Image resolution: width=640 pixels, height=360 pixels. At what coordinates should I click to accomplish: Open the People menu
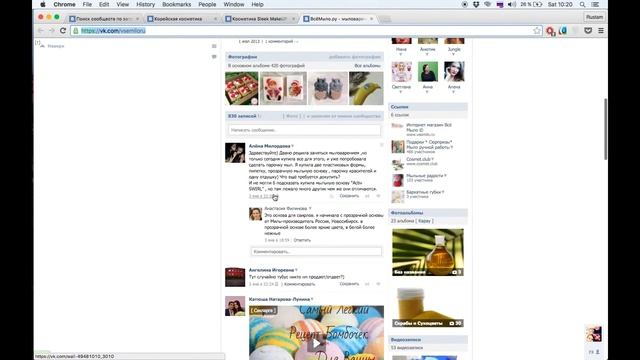pyautogui.click(x=207, y=4)
